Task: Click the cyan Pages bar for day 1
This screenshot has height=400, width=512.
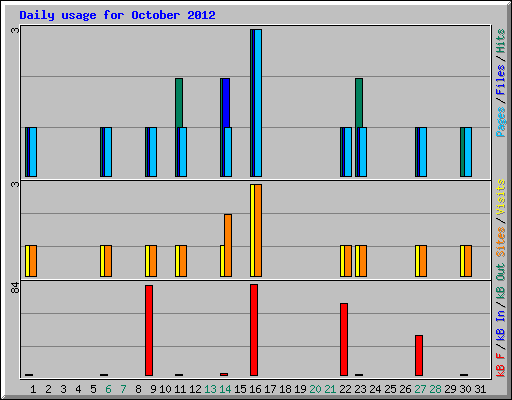Action: 33,152
